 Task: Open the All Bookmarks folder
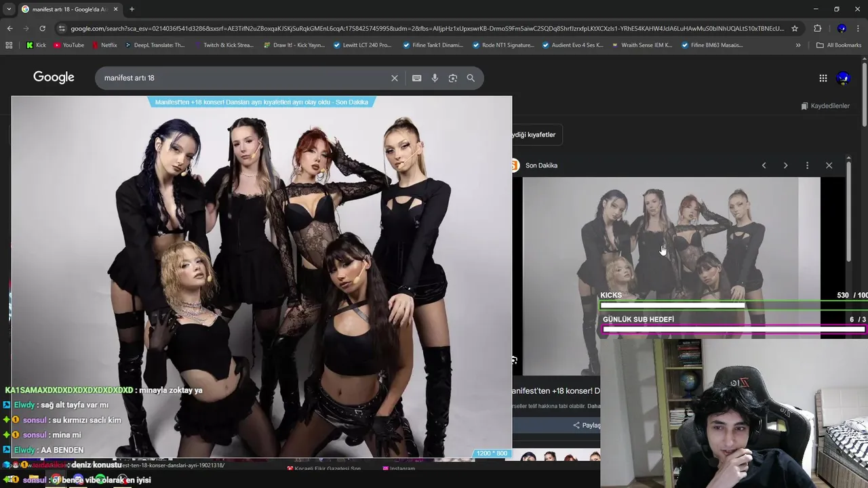tap(839, 45)
